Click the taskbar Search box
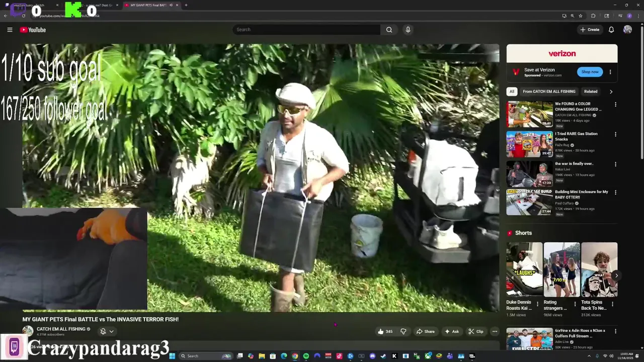The image size is (644, 362). tap(207, 356)
